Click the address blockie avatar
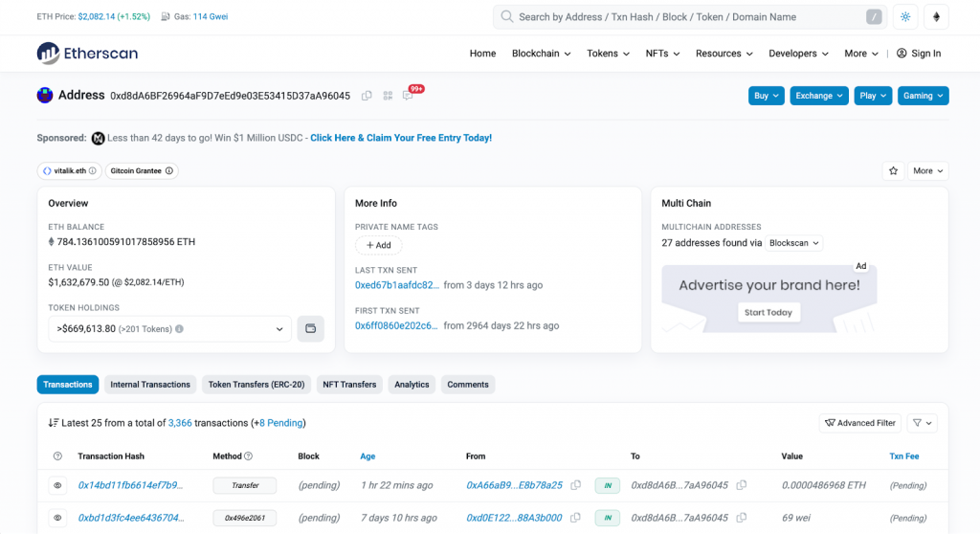The image size is (980, 534). click(44, 95)
